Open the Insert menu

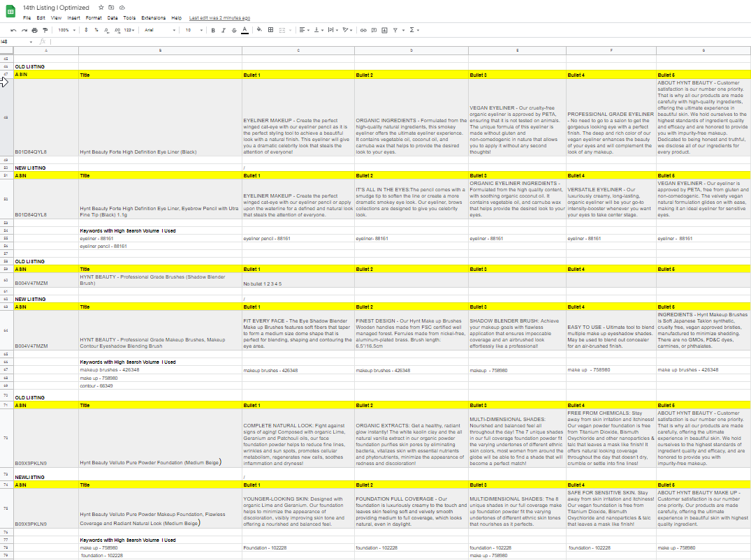coord(74,17)
